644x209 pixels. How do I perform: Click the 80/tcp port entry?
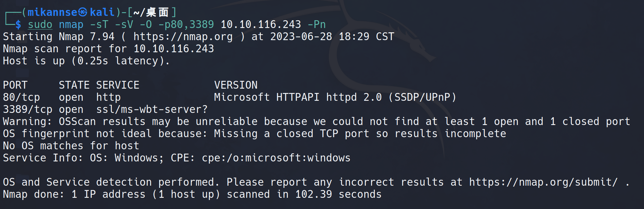21,97
